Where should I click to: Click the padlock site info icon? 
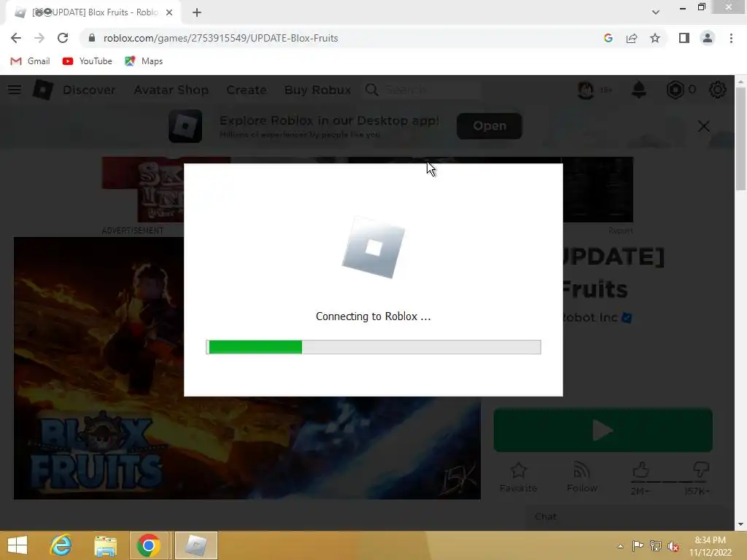[92, 38]
